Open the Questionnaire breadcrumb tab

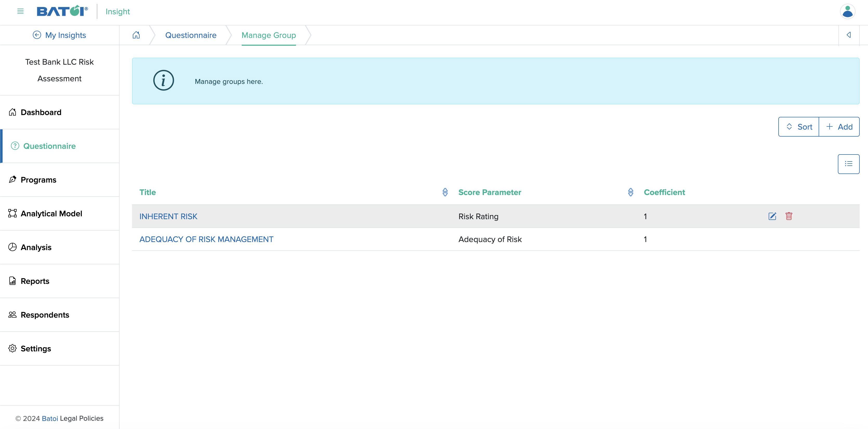point(191,35)
